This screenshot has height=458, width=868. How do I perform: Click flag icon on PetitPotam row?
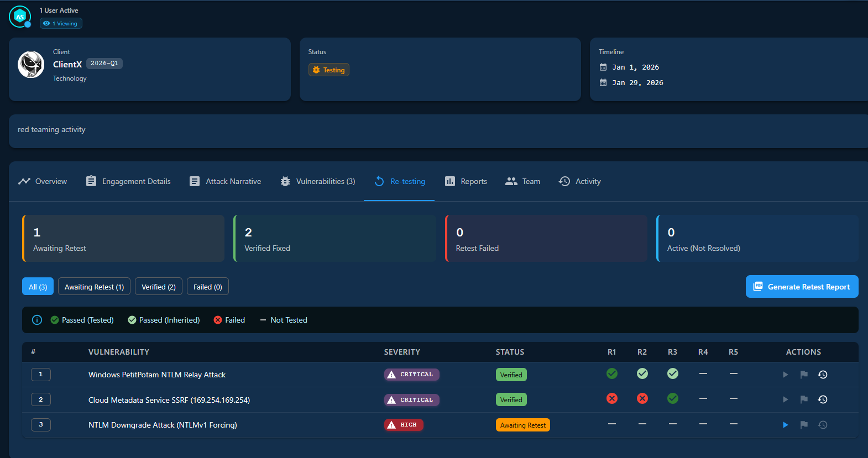(804, 375)
